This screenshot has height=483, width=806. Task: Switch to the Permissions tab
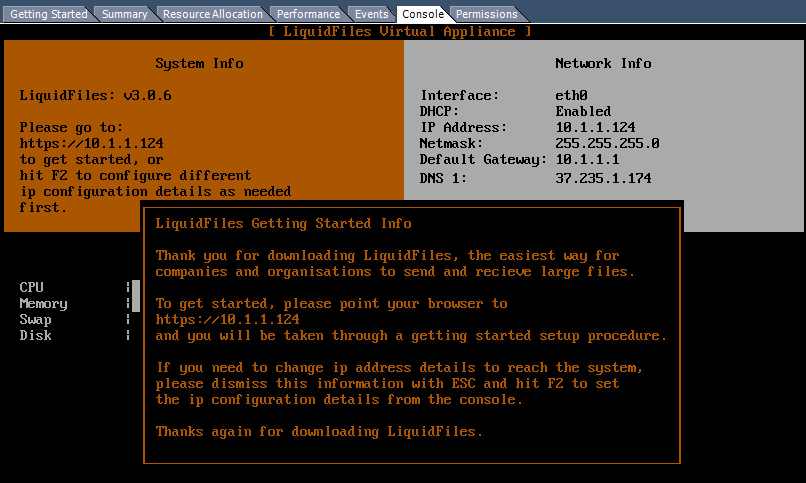[x=487, y=14]
